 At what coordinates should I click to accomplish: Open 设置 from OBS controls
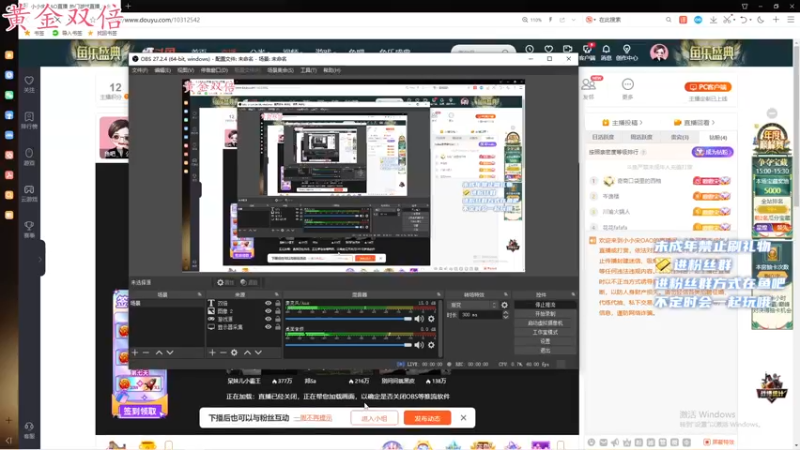[x=545, y=341]
